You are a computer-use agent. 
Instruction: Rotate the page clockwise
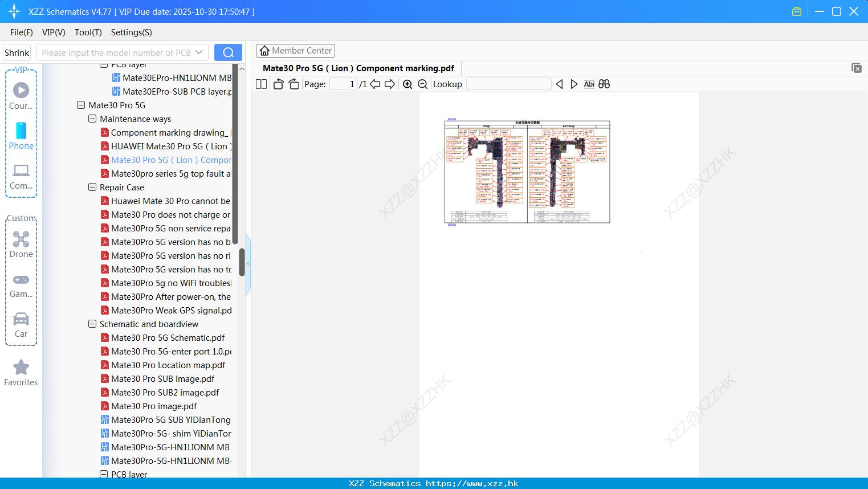[294, 84]
